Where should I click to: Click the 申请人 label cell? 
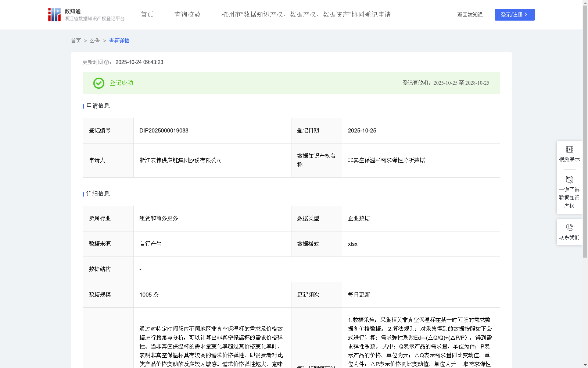pos(108,160)
